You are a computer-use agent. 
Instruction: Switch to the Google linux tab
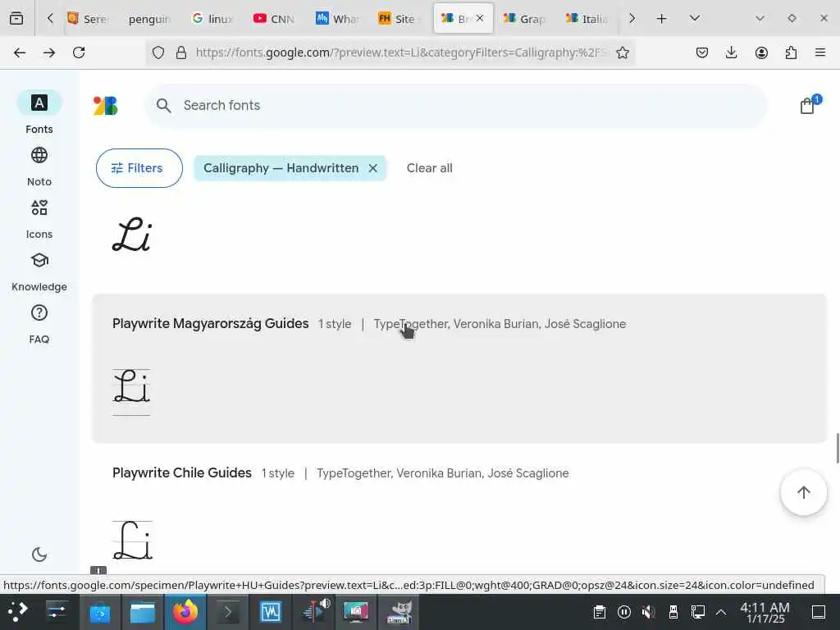pos(212,19)
